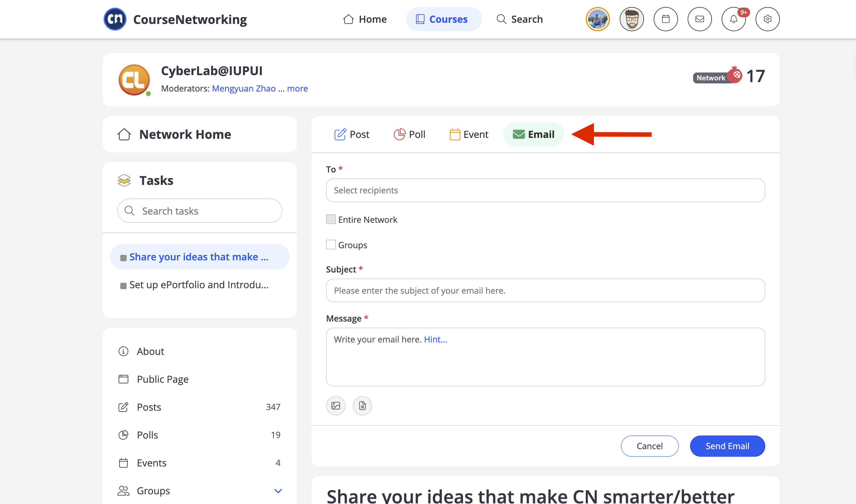Open the settings gear icon
856x504 pixels.
click(768, 19)
